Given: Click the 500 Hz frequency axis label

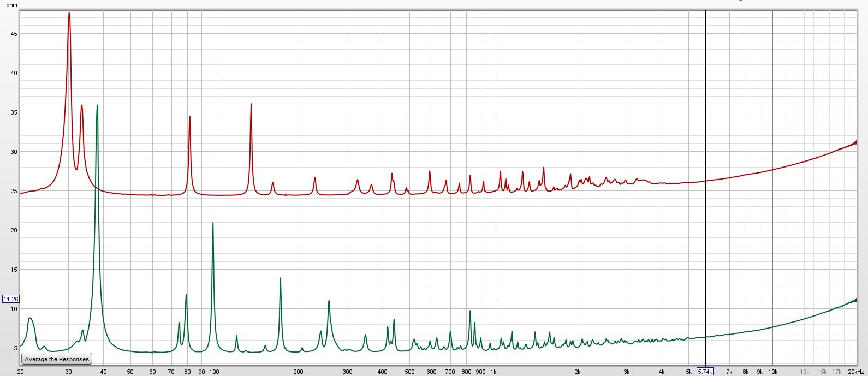Looking at the screenshot, I should 409,372.
